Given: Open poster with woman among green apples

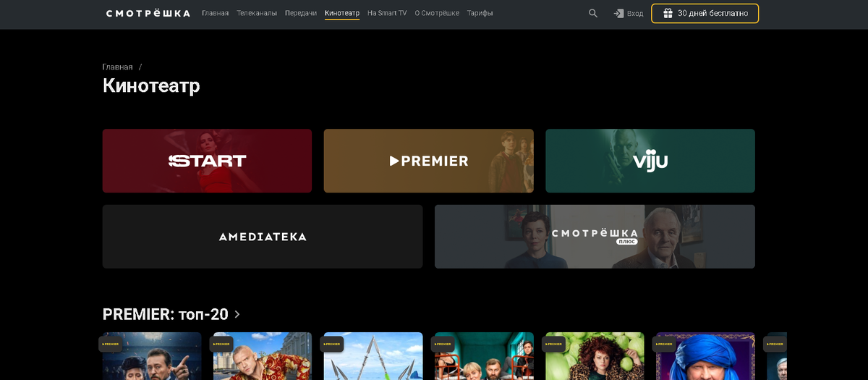Looking at the screenshot, I should (x=595, y=356).
